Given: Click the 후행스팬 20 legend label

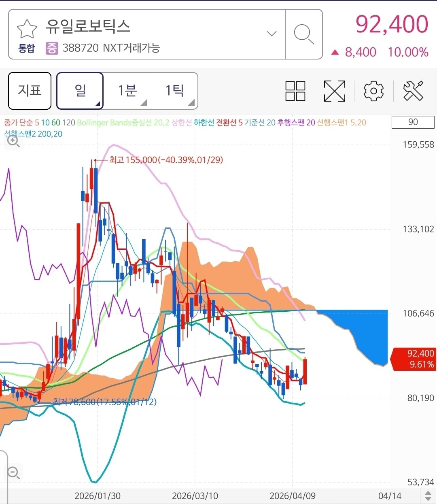Looking at the screenshot, I should click(296, 123).
